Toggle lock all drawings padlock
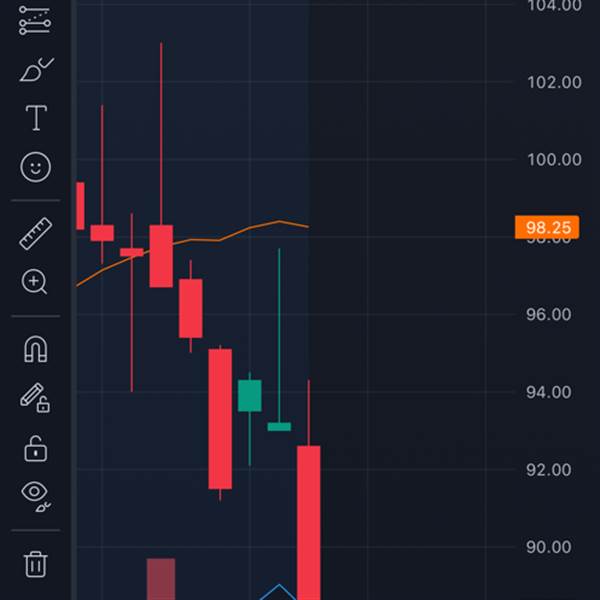Screen dimensions: 600x600 click(x=36, y=448)
